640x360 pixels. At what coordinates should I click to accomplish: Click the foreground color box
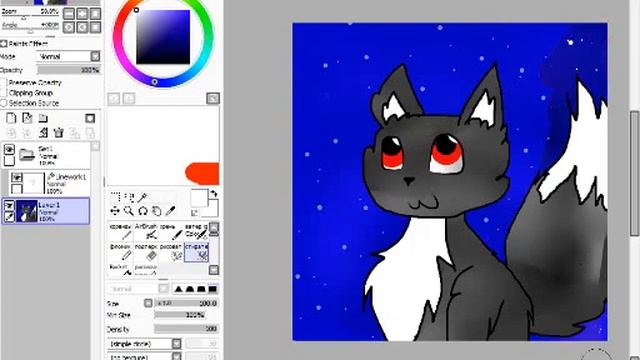click(199, 198)
